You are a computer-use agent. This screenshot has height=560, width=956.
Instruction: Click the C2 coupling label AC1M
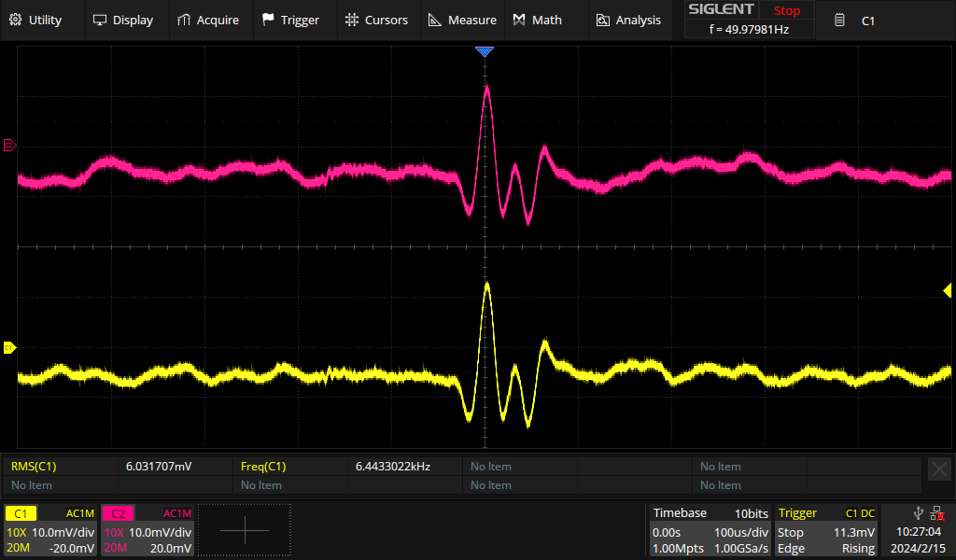tap(177, 513)
